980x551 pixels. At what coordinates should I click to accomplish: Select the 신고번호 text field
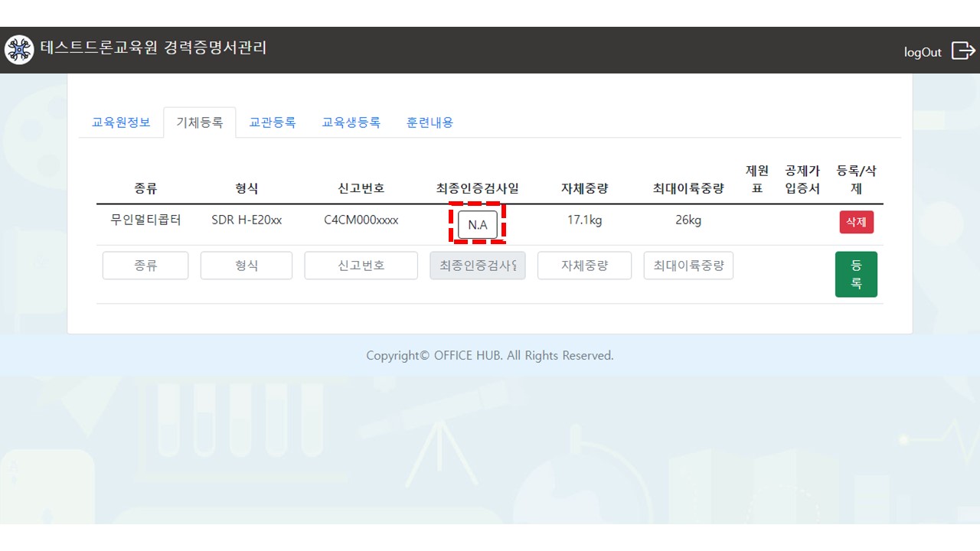pyautogui.click(x=361, y=266)
